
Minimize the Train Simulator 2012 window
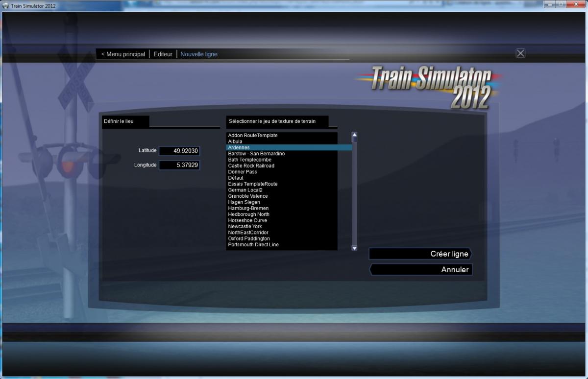(x=550, y=4)
